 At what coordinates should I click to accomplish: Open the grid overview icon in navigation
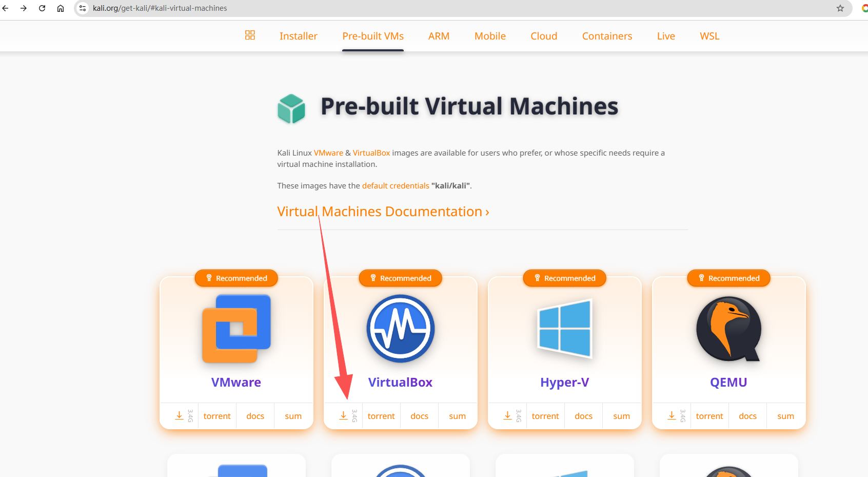pyautogui.click(x=250, y=35)
